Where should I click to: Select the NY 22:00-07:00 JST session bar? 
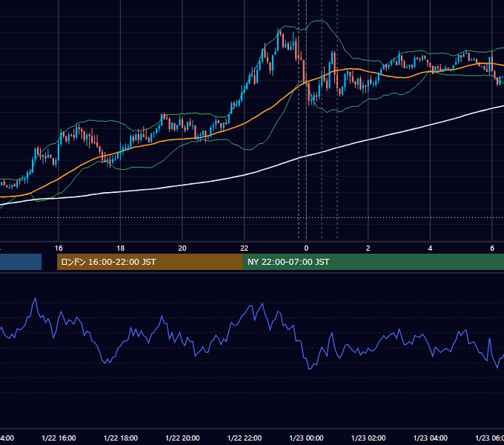coord(373,262)
